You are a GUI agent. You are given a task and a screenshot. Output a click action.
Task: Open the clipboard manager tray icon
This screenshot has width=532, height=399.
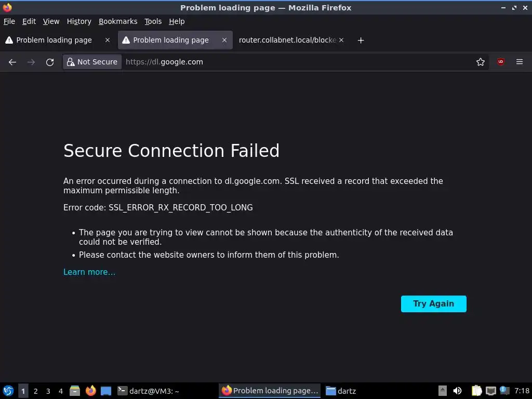(476, 391)
